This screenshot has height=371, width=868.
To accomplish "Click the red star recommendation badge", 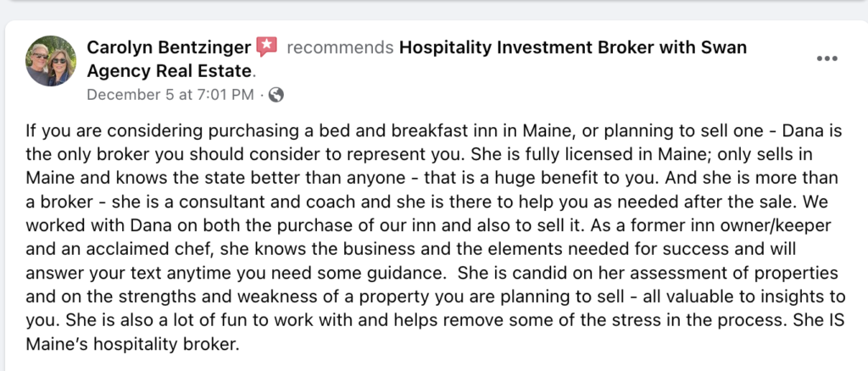I will 266,47.
